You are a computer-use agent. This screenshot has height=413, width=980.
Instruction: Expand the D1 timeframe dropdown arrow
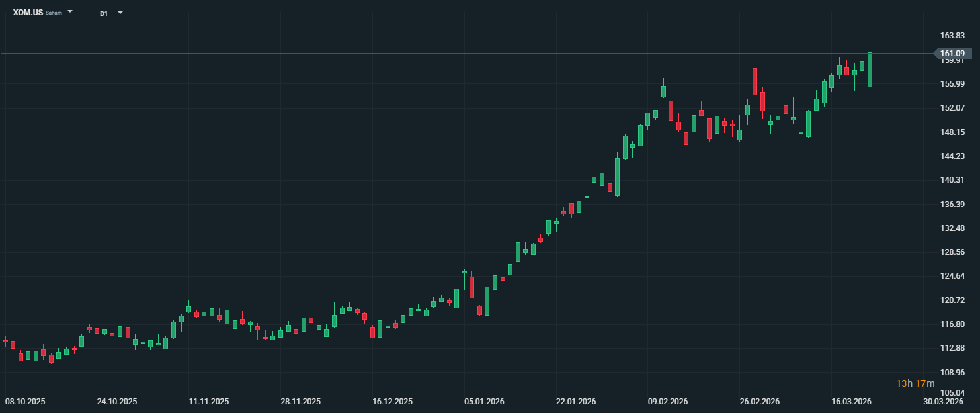point(120,13)
